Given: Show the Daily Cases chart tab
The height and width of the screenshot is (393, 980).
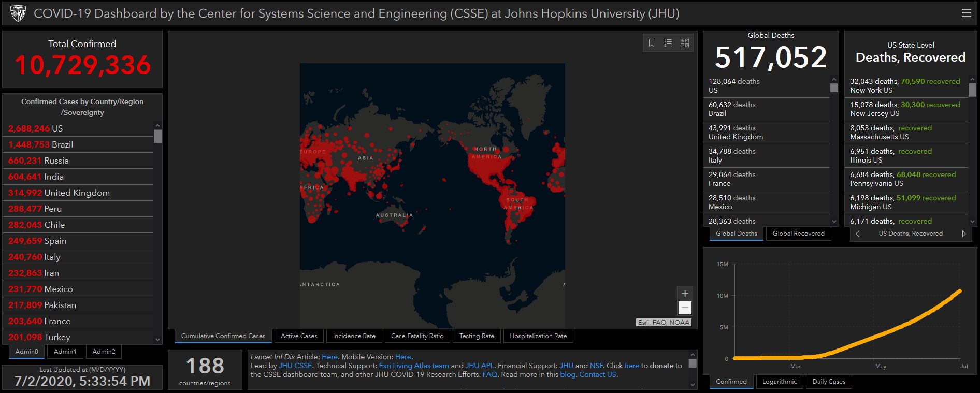Looking at the screenshot, I should 829,382.
